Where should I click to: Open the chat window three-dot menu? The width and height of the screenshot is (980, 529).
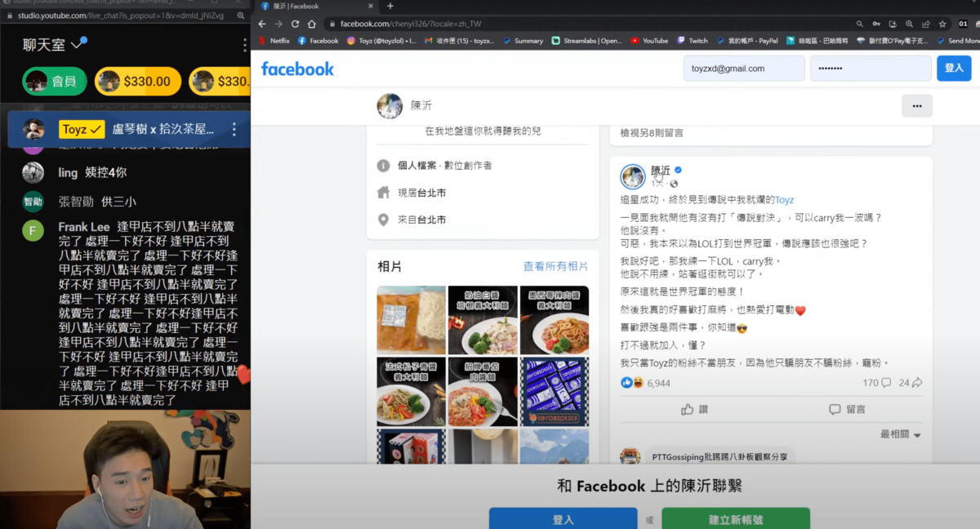pos(244,45)
